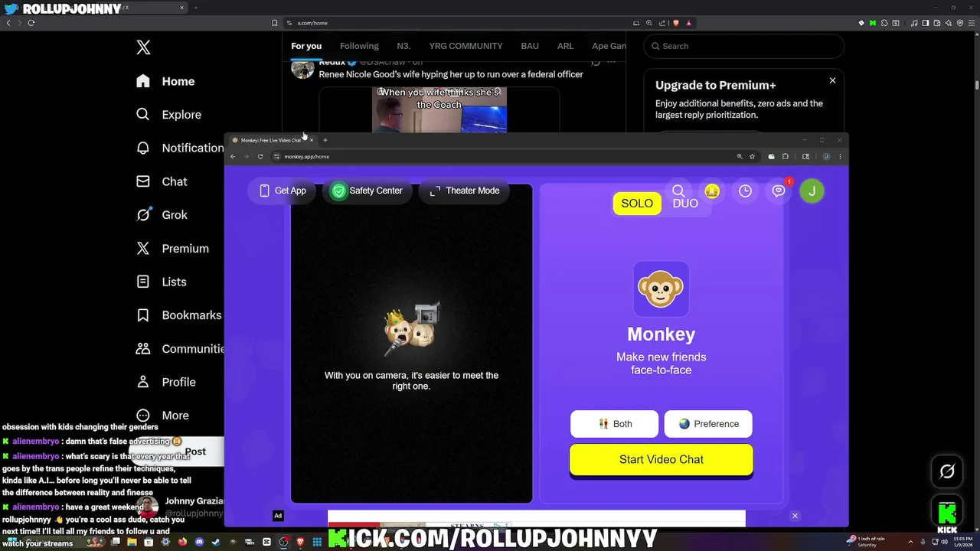This screenshot has width=980, height=551.
Task: Switch to the Following tab
Action: 359,46
